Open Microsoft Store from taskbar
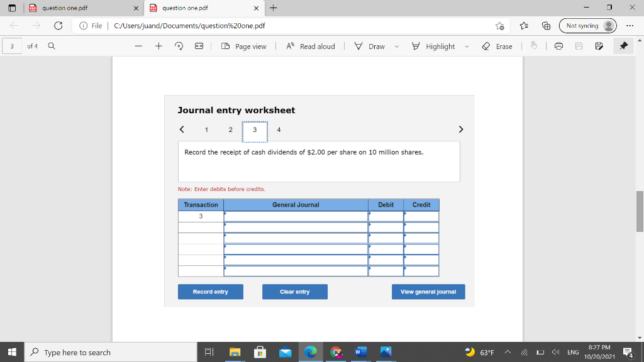The width and height of the screenshot is (644, 362). (x=260, y=352)
